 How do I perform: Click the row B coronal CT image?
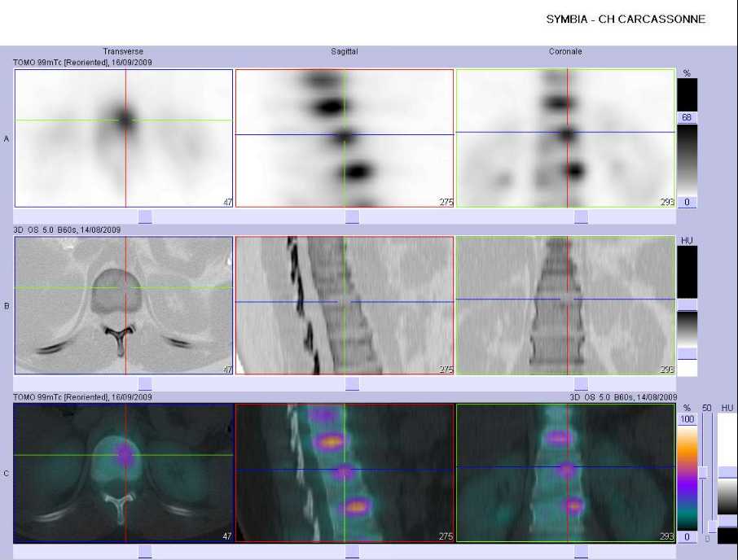click(566, 305)
